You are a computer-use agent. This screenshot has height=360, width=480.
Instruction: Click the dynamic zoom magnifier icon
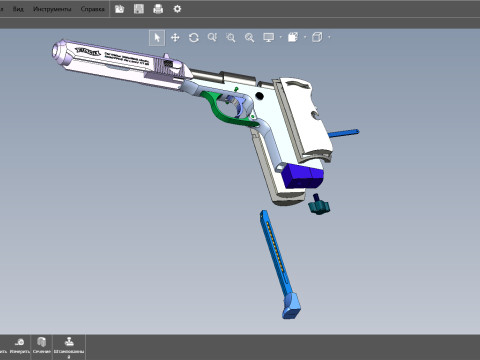212,38
